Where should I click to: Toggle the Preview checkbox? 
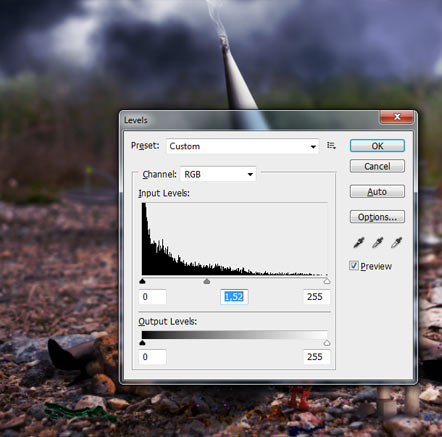coord(354,265)
